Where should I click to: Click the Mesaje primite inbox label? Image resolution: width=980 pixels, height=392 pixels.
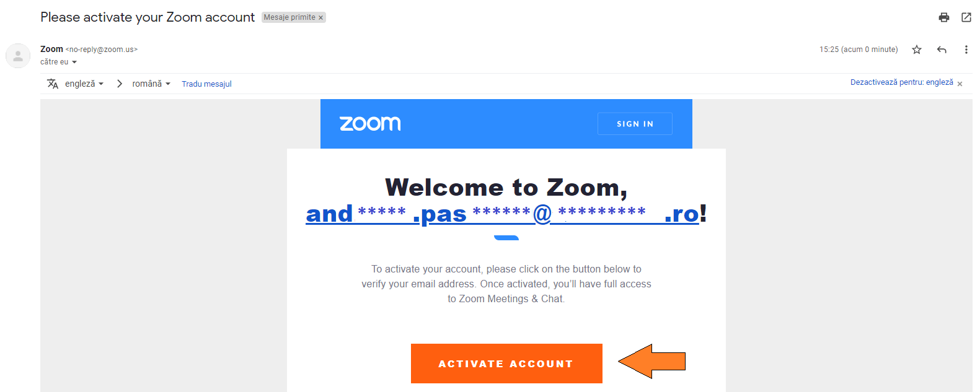289,17
